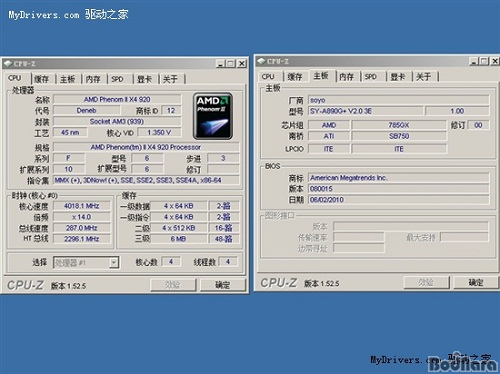Screen dimensions: 500x374
Task: Click bus speed value 287.0 MHz
Action: pyautogui.click(x=82, y=228)
